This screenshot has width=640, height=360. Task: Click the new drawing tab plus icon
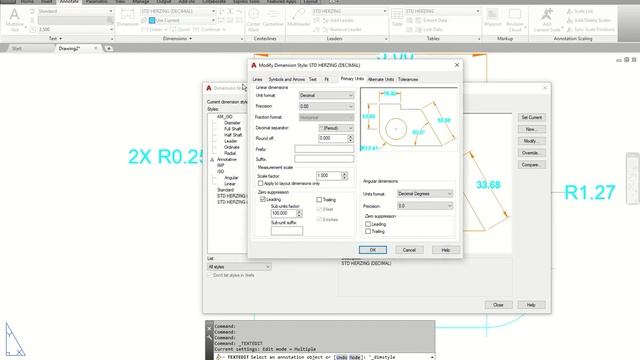pyautogui.click(x=109, y=49)
